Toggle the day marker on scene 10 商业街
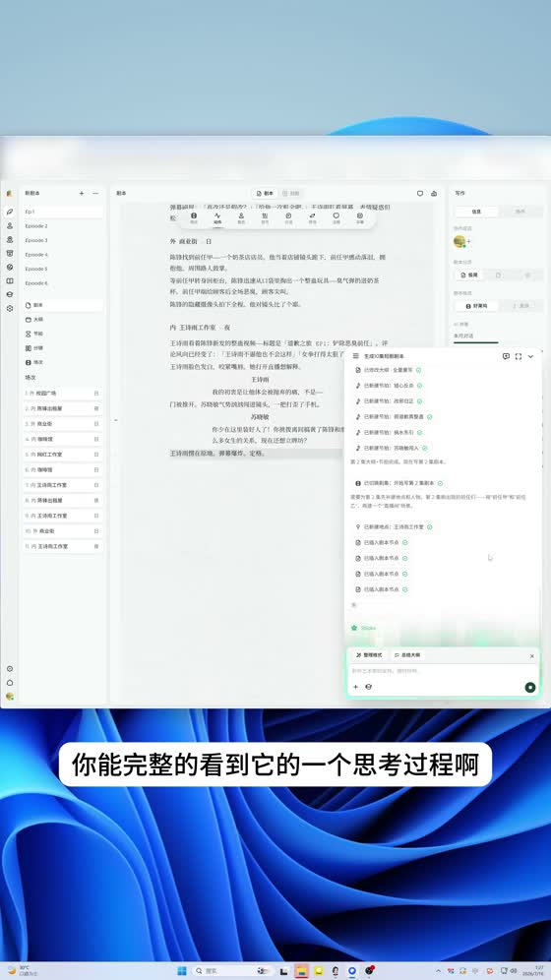Image resolution: width=551 pixels, height=980 pixels. 96,530
